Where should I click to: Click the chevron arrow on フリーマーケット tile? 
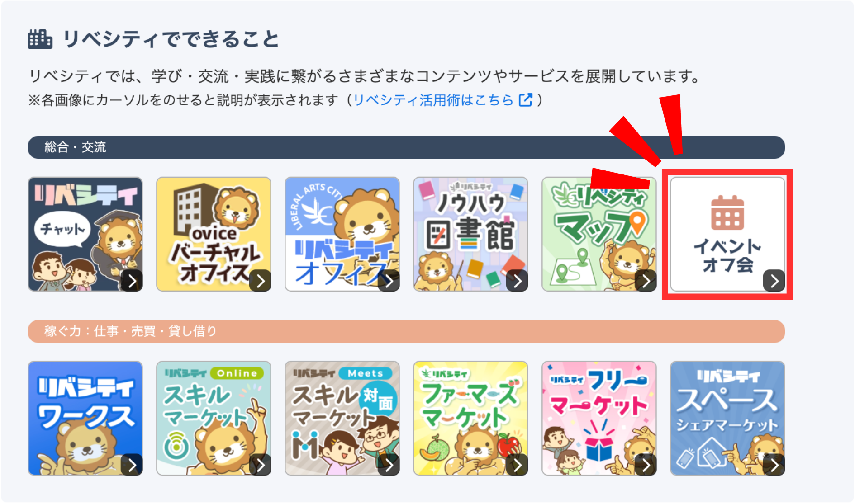click(646, 465)
